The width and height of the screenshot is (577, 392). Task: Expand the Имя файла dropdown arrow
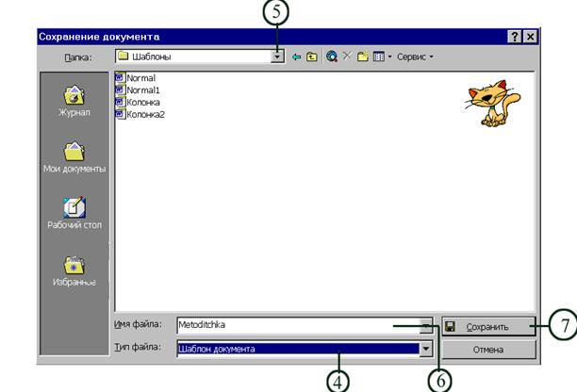(426, 325)
